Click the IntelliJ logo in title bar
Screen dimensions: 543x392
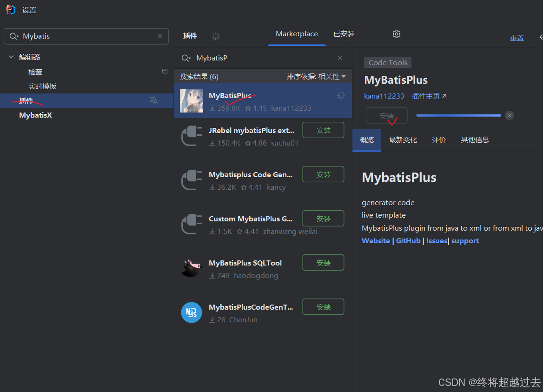point(11,10)
